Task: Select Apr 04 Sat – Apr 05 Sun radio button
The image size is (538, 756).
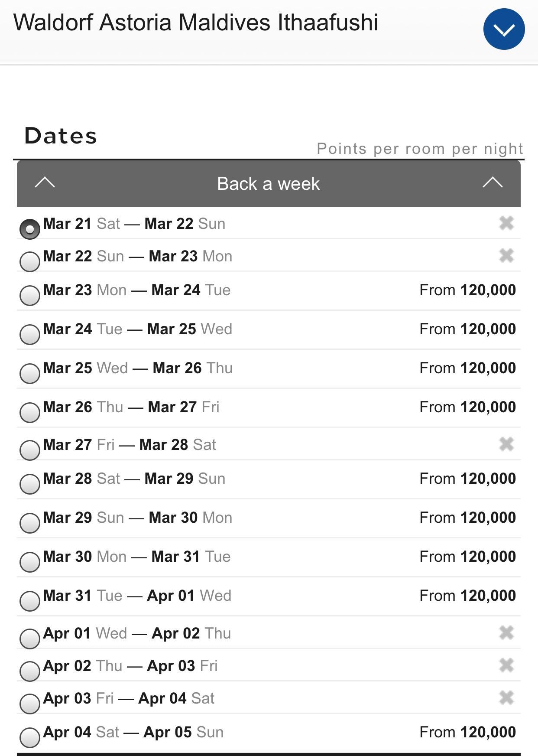Action: pyautogui.click(x=30, y=738)
